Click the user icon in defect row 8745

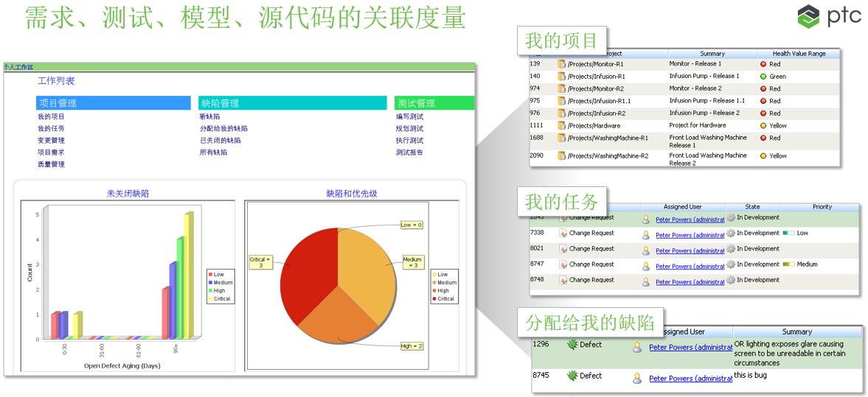(x=637, y=378)
